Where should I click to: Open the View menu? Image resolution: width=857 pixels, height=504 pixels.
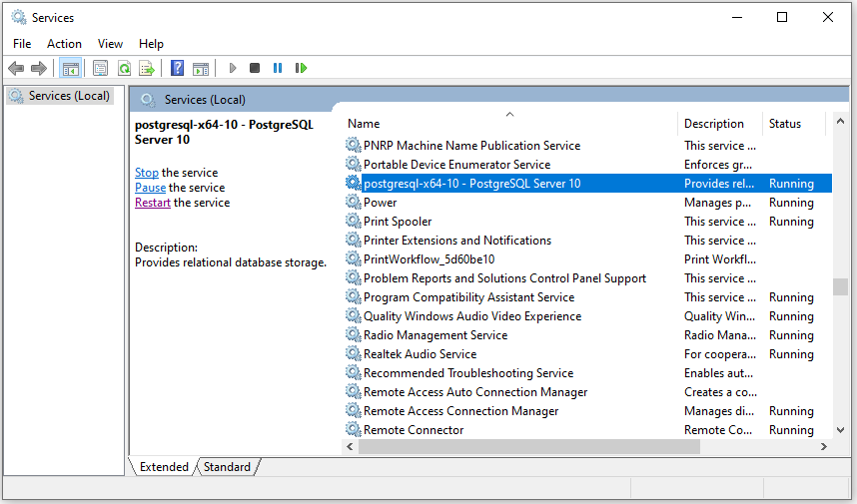tap(110, 44)
